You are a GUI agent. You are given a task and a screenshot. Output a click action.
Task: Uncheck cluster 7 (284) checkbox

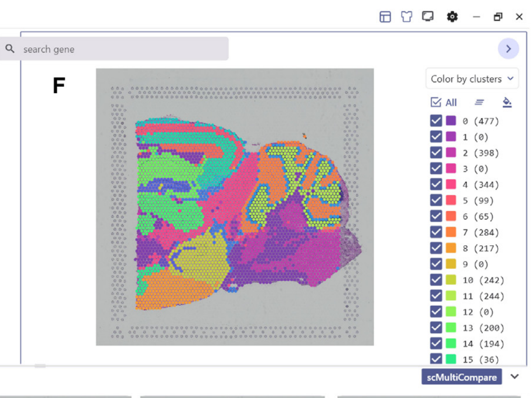coord(436,232)
